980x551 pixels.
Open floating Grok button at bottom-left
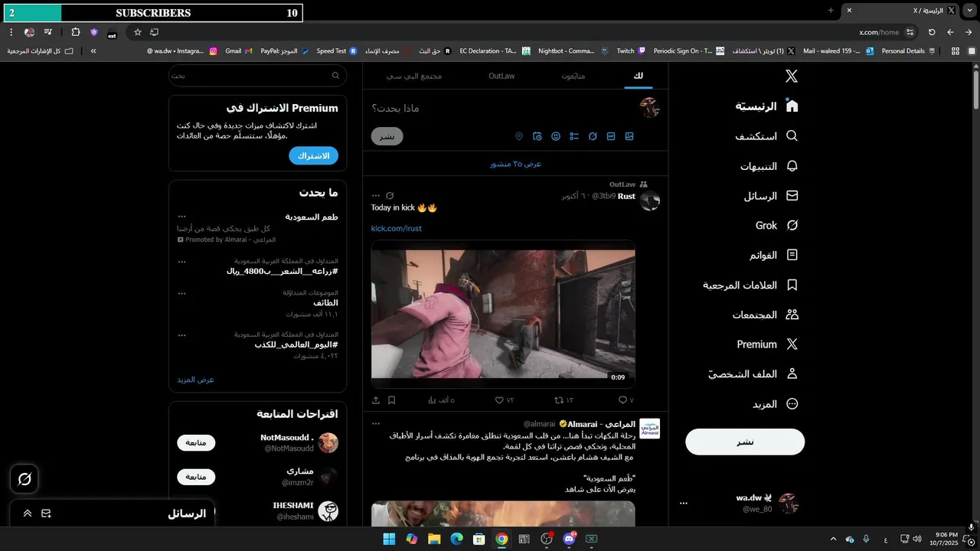point(24,479)
